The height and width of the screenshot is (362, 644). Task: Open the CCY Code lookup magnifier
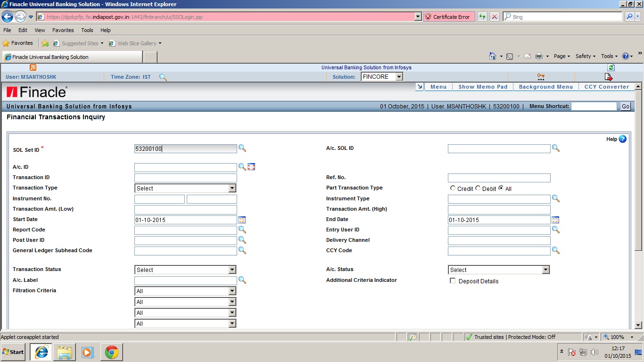click(555, 251)
